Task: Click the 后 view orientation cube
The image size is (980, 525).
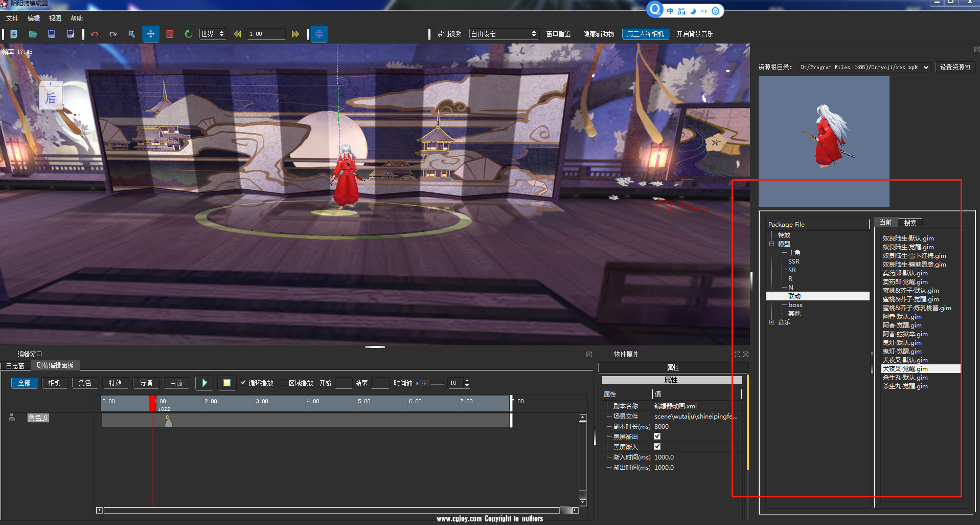Action: click(51, 96)
